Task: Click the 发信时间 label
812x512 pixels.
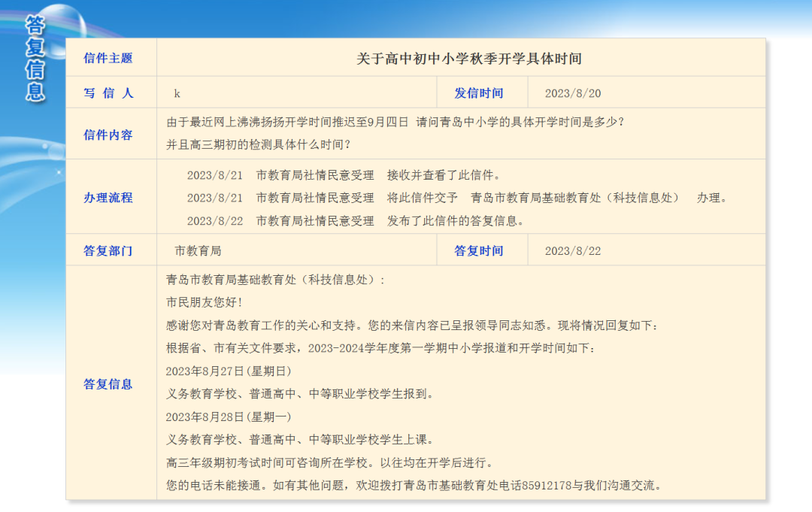Action: (x=478, y=93)
